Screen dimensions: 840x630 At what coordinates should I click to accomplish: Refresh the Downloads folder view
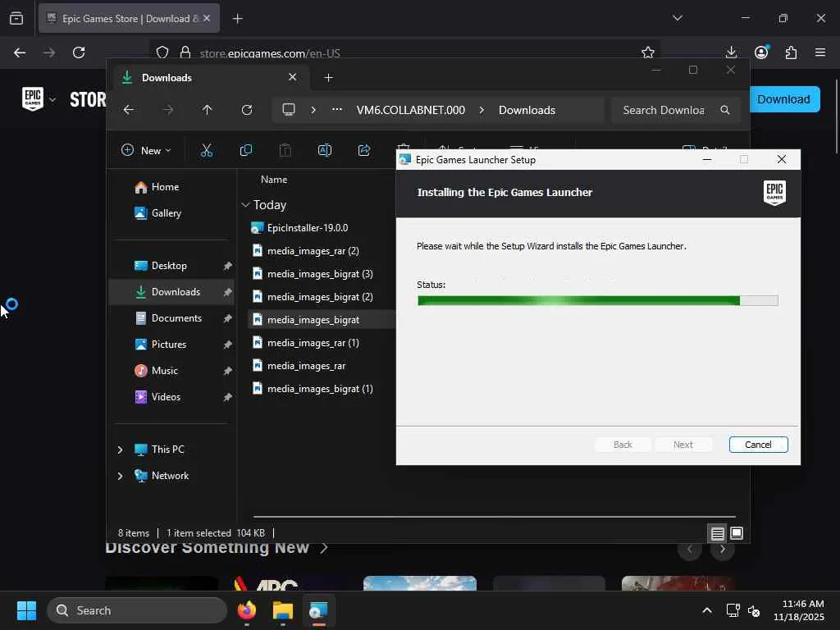click(x=247, y=110)
